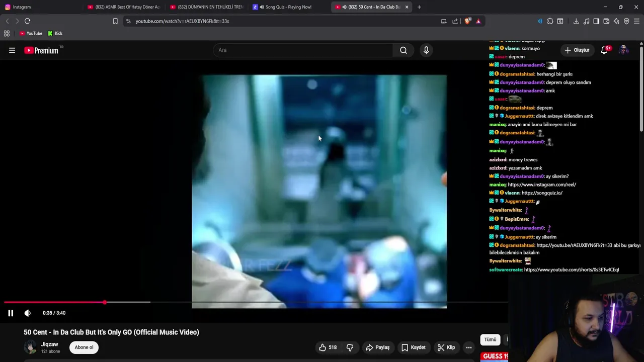Open a new browser tab
Image resolution: width=644 pixels, height=362 pixels.
pyautogui.click(x=419, y=7)
